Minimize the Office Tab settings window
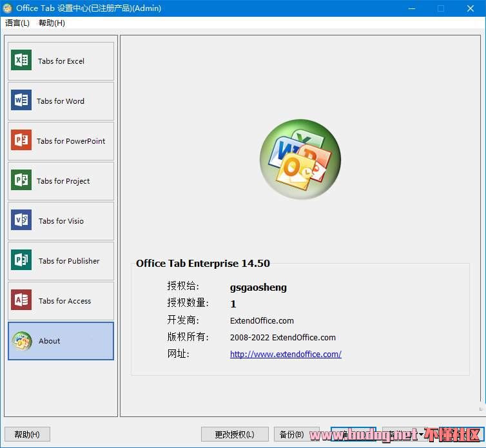The height and width of the screenshot is (448, 486). point(412,8)
